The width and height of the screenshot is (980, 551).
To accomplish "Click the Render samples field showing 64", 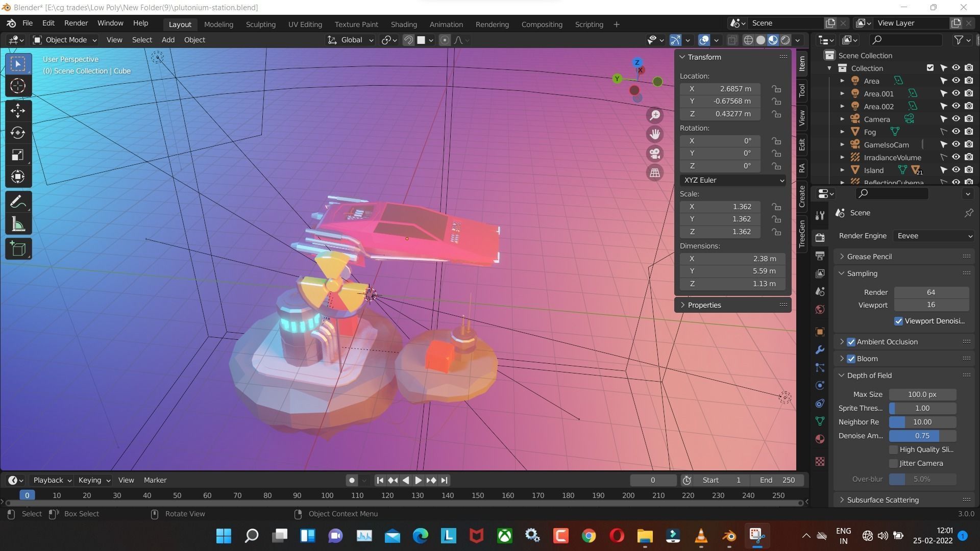I will (x=932, y=292).
